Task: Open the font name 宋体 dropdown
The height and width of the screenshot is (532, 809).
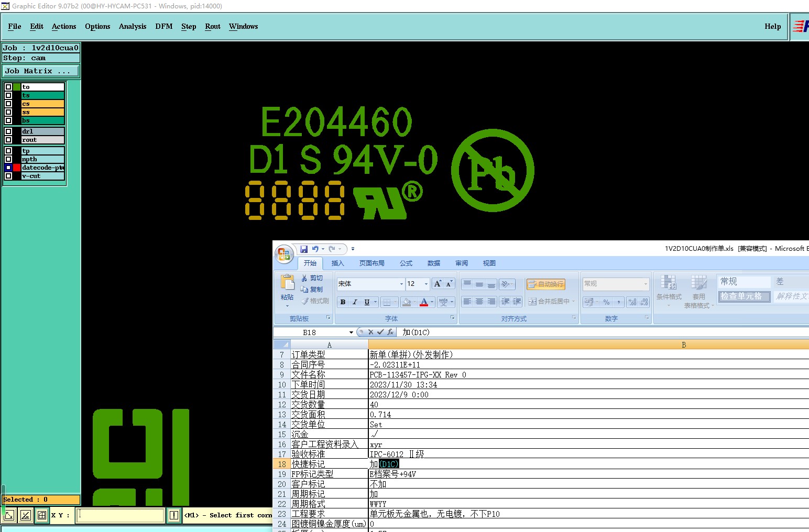Action: 401,284
